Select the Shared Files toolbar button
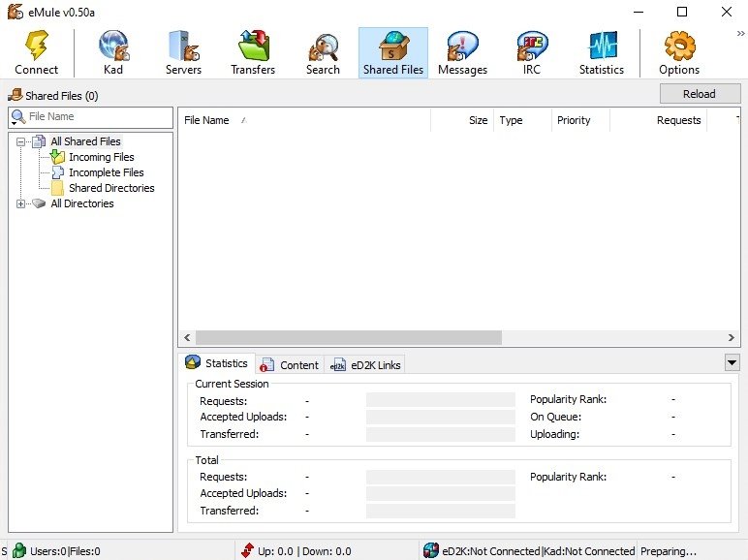 (x=393, y=52)
